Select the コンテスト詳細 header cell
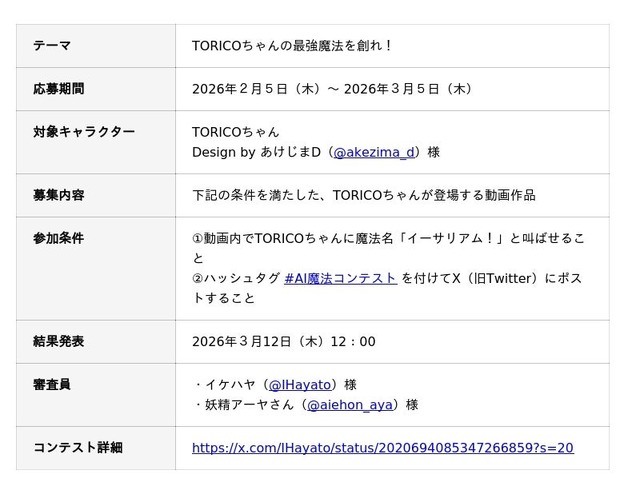Viewport: 640px width, 494px height. [x=78, y=448]
